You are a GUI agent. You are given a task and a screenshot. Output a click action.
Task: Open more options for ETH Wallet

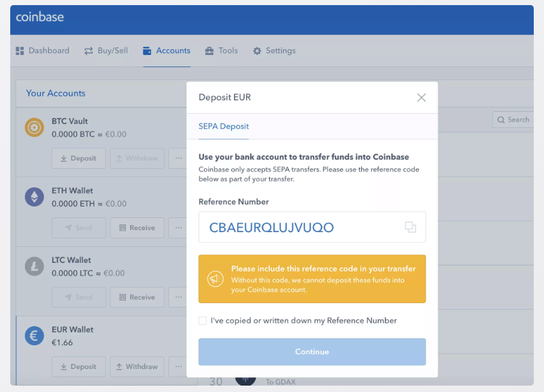178,228
